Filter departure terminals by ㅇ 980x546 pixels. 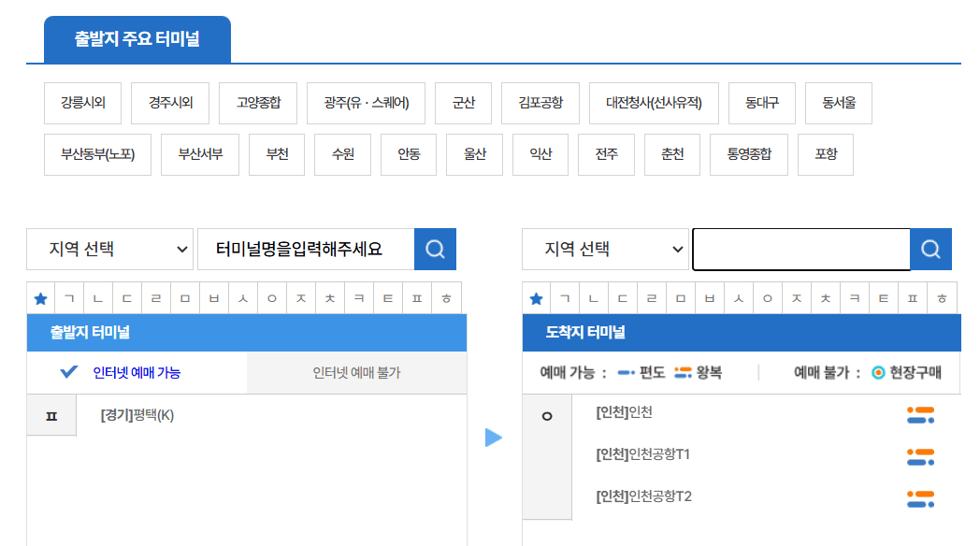pyautogui.click(x=272, y=298)
